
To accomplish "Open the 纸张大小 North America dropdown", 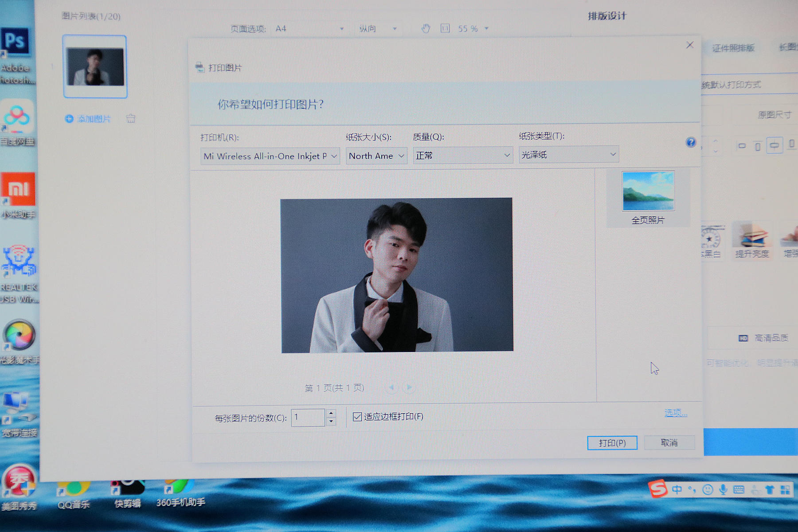I will click(x=376, y=156).
